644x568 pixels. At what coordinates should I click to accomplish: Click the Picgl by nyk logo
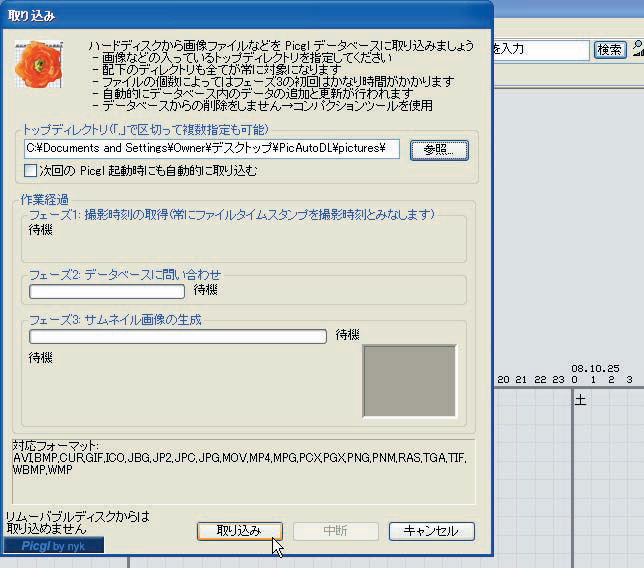coord(53,546)
